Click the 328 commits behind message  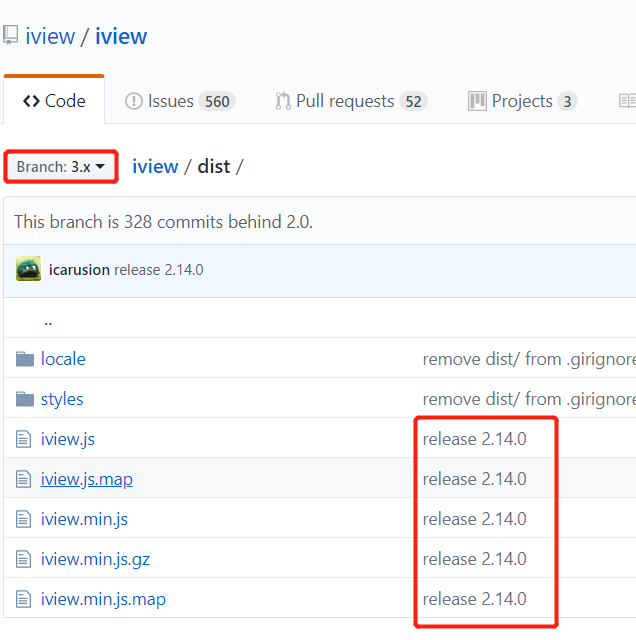click(x=164, y=222)
